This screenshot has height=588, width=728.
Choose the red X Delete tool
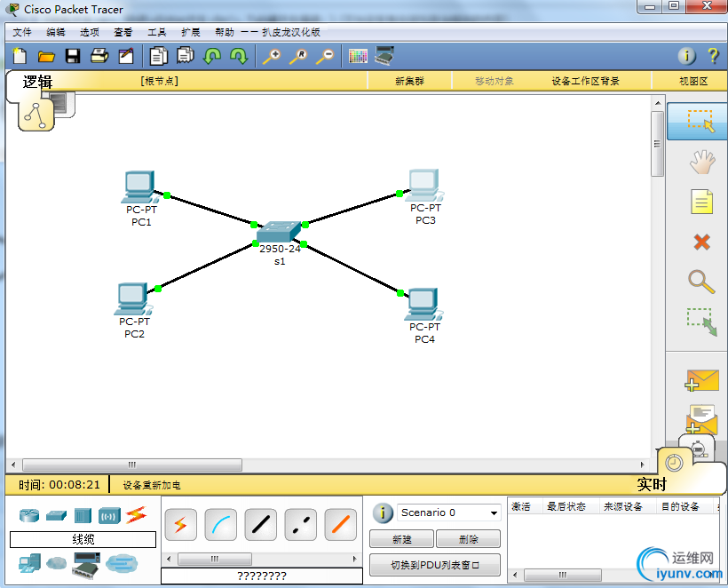click(x=701, y=242)
